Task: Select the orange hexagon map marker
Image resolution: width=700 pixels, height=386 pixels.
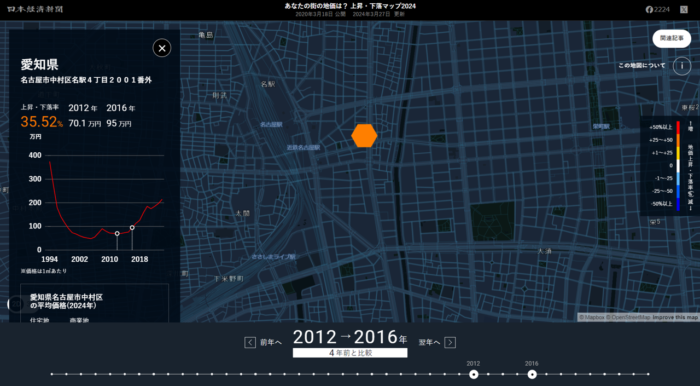Action: (364, 136)
